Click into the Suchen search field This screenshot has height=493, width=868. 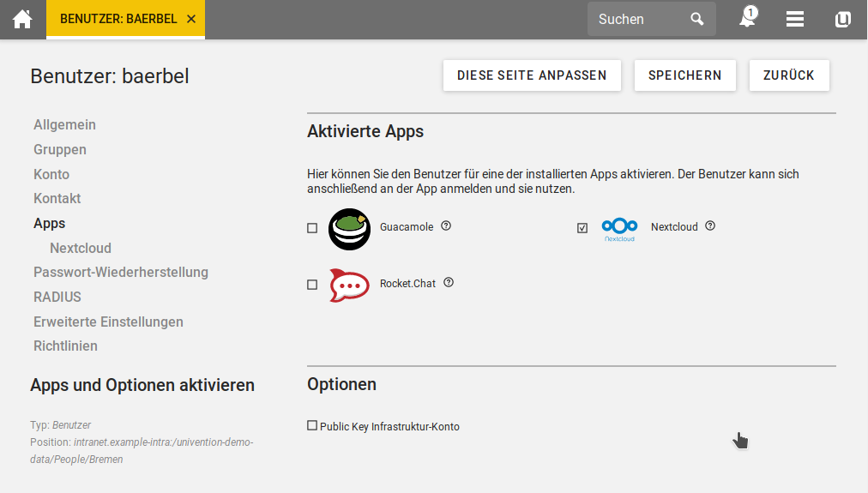click(639, 19)
